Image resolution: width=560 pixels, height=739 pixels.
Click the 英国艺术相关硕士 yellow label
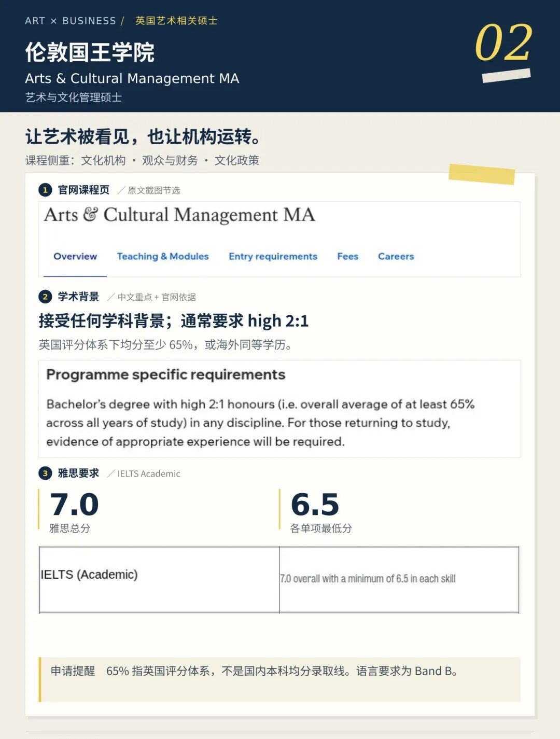click(x=176, y=21)
